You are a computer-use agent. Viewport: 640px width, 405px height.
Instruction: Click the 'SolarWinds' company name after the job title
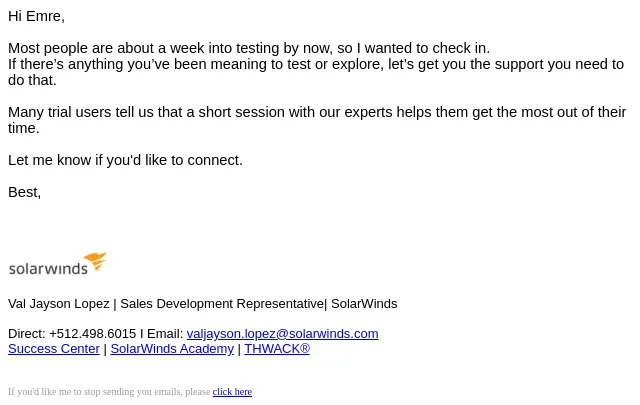click(x=364, y=304)
